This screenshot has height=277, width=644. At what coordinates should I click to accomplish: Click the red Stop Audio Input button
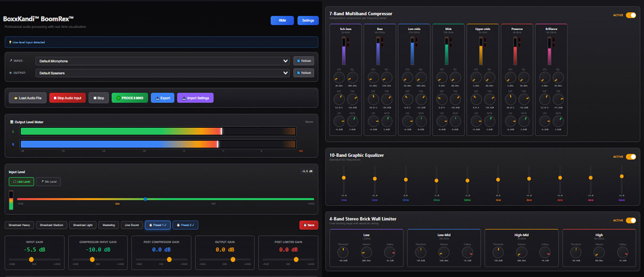67,98
